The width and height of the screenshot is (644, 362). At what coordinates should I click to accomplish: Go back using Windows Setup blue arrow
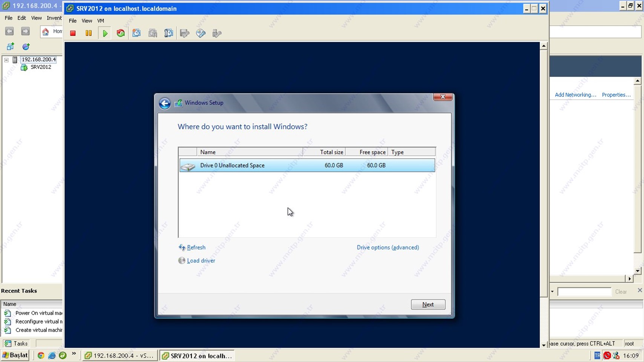[165, 103]
